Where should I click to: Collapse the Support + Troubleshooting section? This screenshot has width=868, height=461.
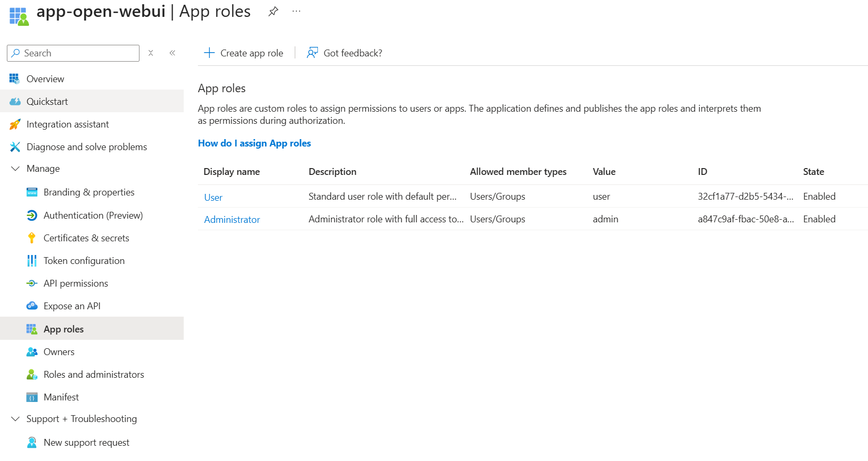coord(15,419)
